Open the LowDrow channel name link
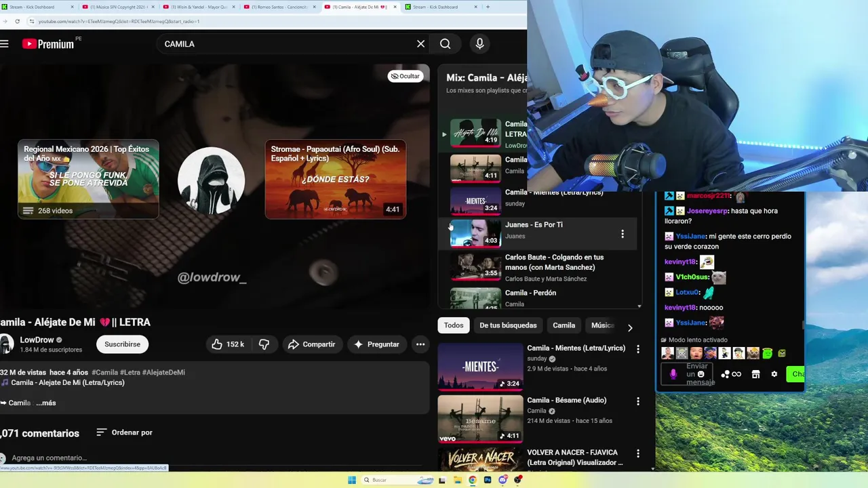Screen dimensions: 868x488 pyautogui.click(x=37, y=340)
